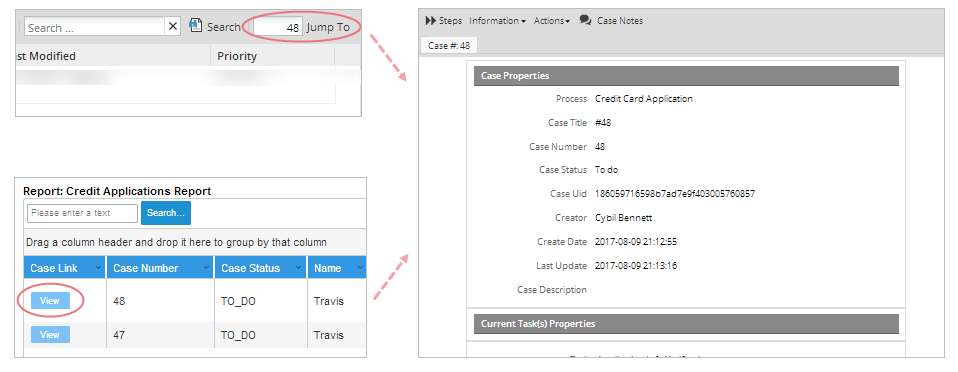The height and width of the screenshot is (372, 958).
Task: Click case number 47 cell
Action: pos(120,335)
